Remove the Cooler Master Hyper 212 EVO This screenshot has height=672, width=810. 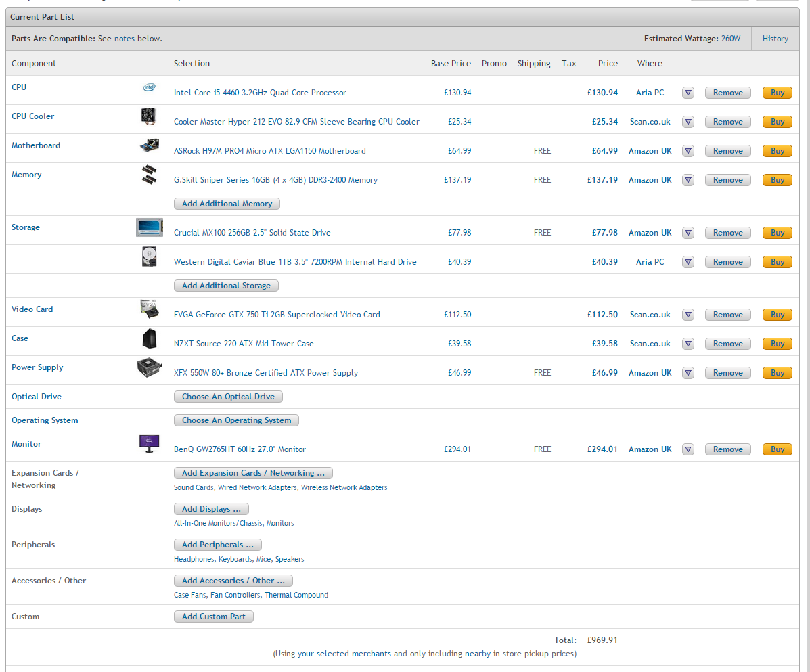[728, 122]
